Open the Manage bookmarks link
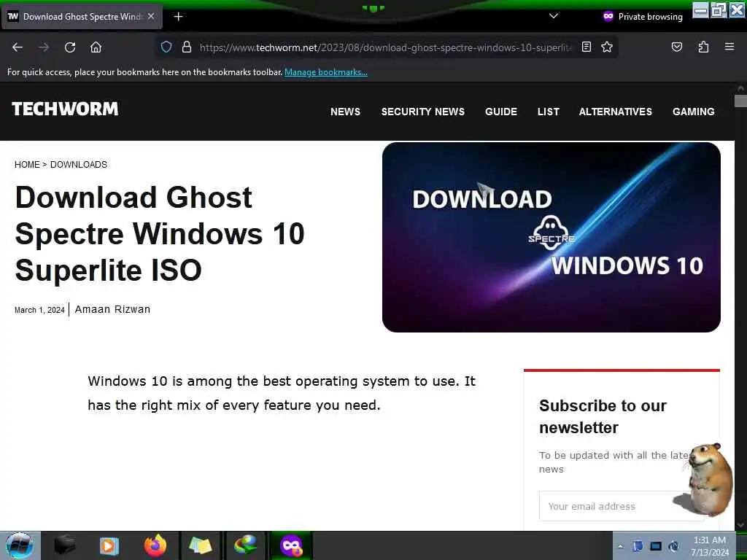Viewport: 747px width, 560px height. [x=326, y=72]
